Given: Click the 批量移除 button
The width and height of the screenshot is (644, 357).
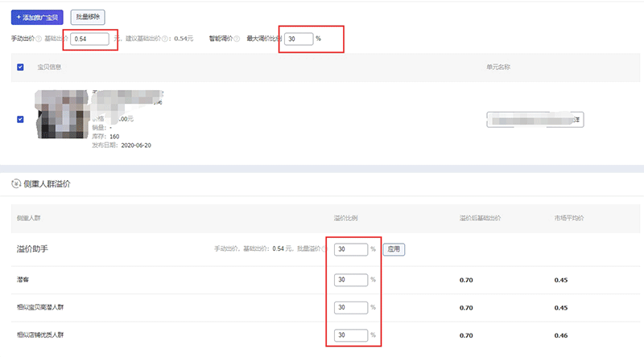Looking at the screenshot, I should coord(88,16).
